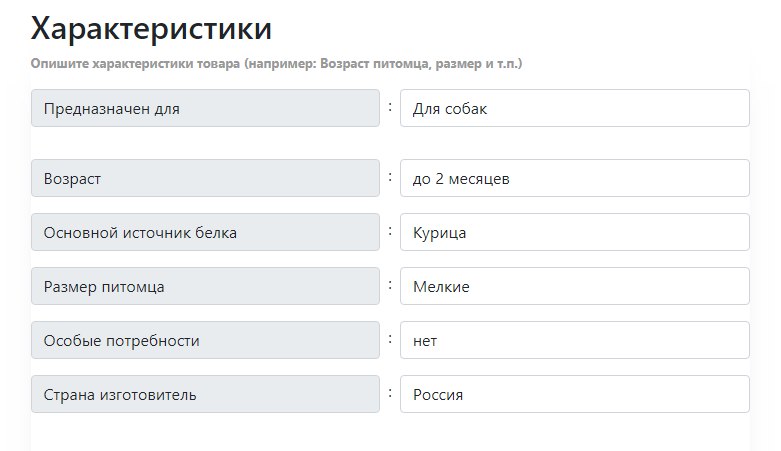Screen dimensions: 781x451
Task: Select the 'Страна изготовитель' label field
Action: click(x=205, y=394)
